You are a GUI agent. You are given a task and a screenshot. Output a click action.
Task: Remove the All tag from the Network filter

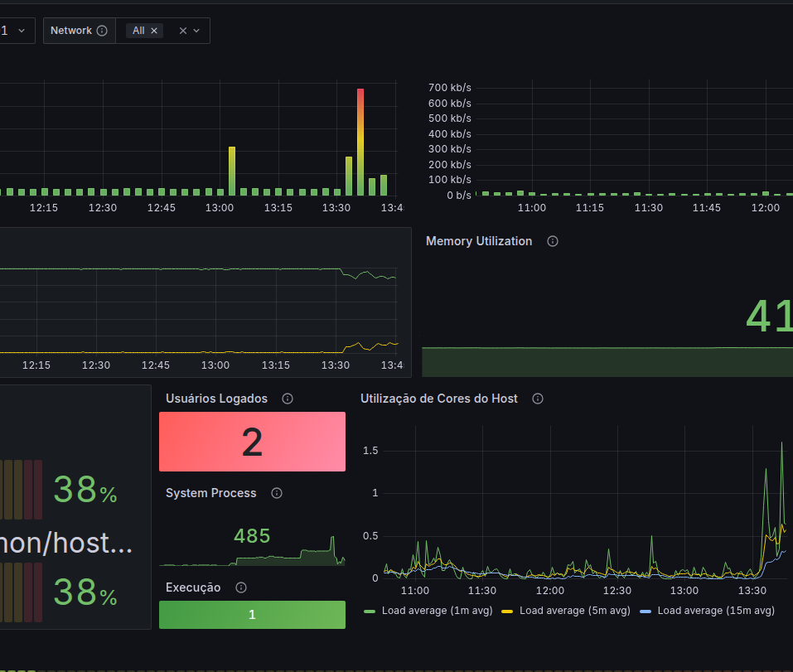point(154,31)
